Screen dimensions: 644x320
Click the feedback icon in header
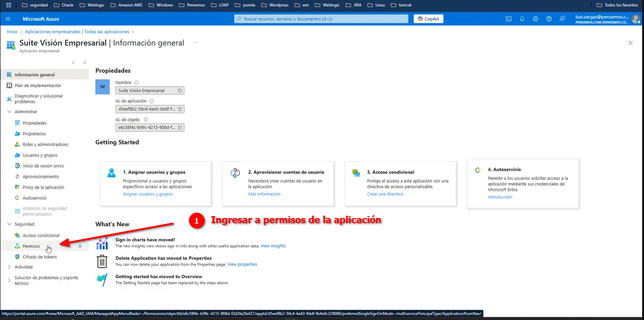(562, 19)
